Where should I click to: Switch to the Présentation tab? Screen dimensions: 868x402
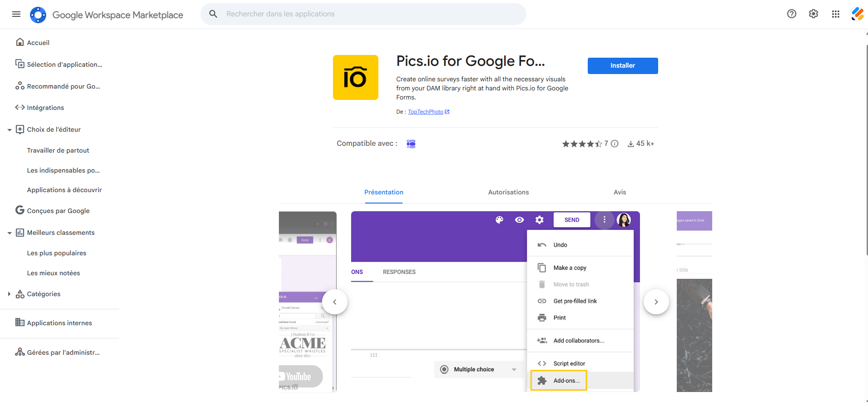[384, 193]
